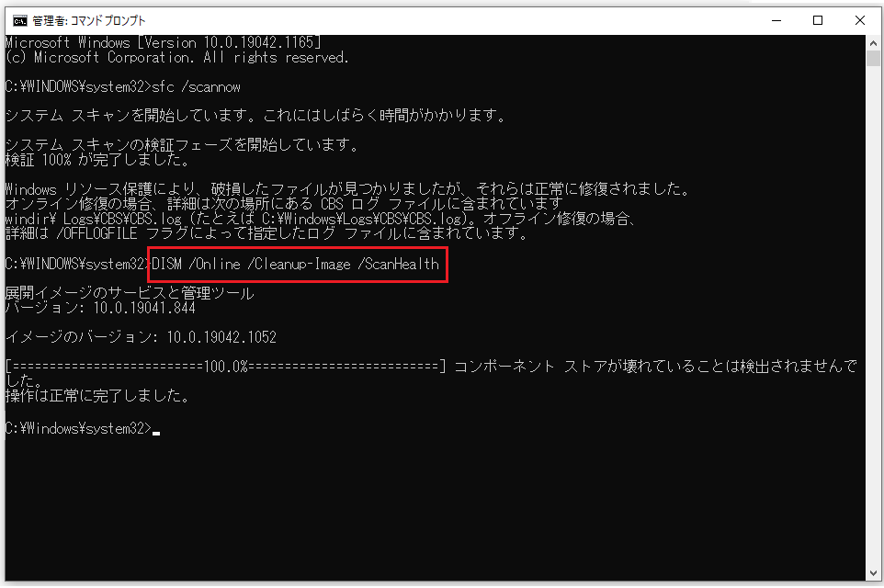Image resolution: width=884 pixels, height=588 pixels.
Task: Maximize the Command Prompt window
Action: (x=817, y=20)
